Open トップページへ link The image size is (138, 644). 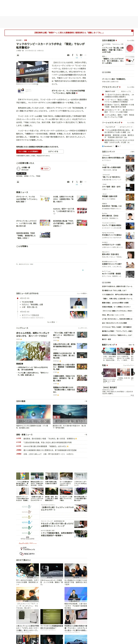click(82, 328)
